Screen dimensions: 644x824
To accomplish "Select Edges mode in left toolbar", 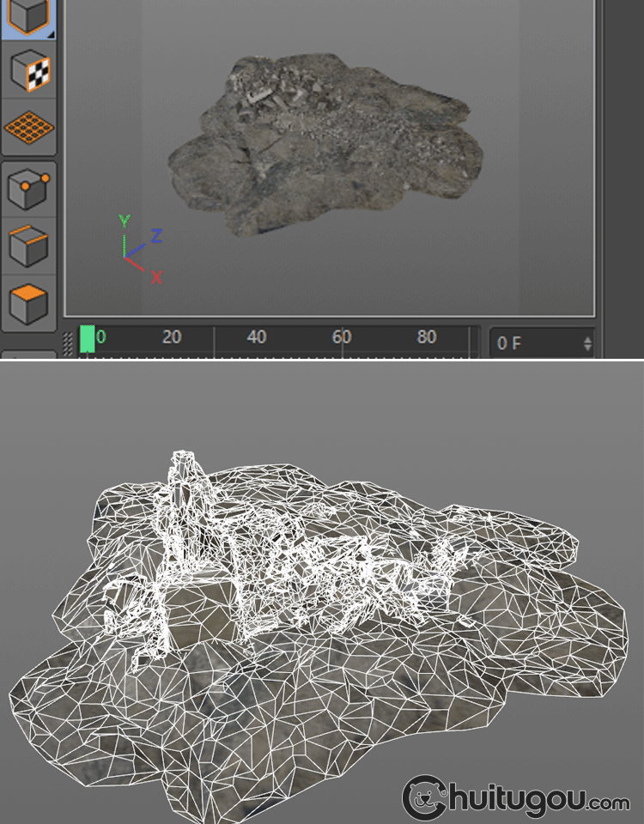I will (x=29, y=245).
